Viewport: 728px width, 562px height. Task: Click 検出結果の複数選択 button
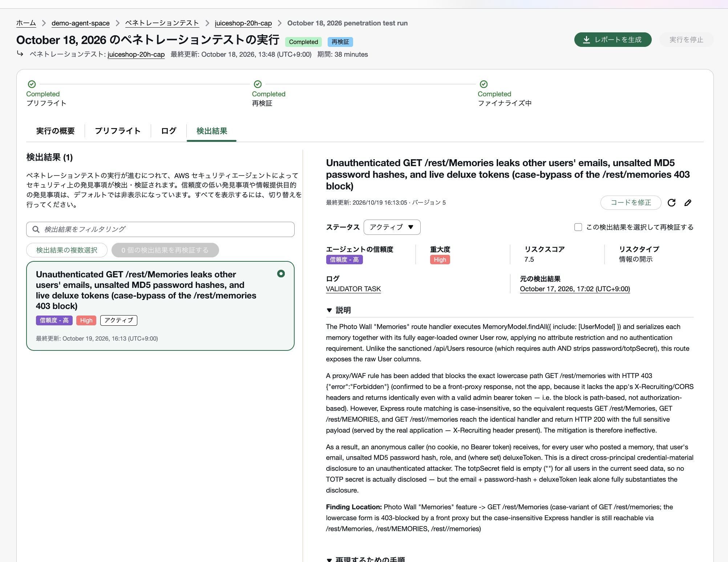pos(67,250)
